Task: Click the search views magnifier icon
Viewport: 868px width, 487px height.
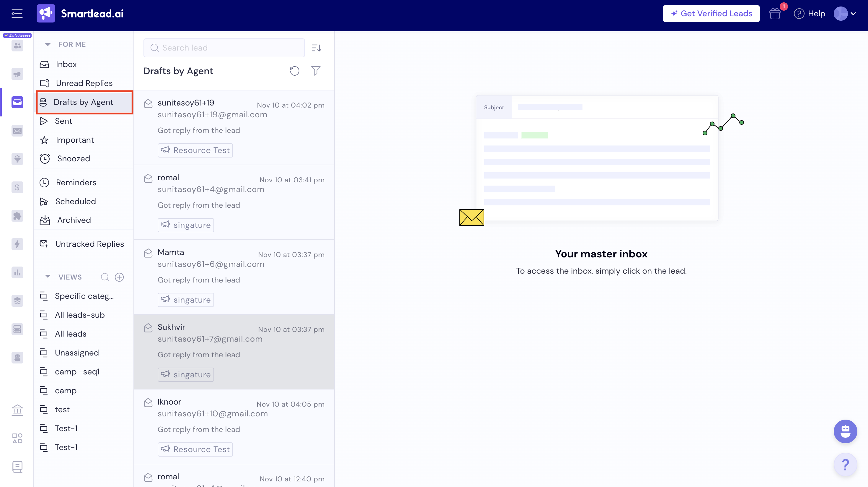Action: (105, 277)
